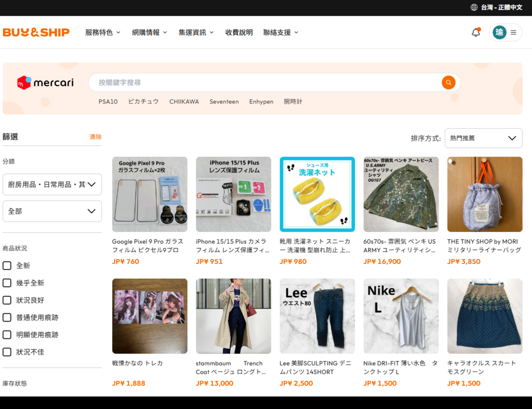This screenshot has width=532, height=409.
Task: Select the Enhypen suggested keyword
Action: tap(261, 101)
